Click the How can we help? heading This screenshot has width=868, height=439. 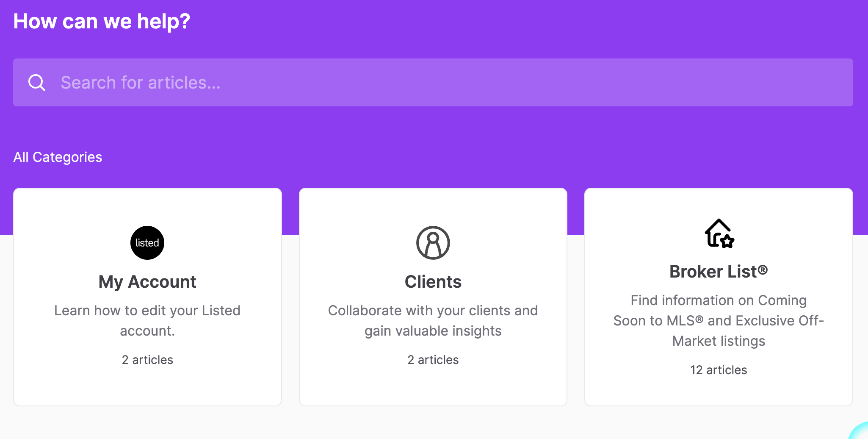102,21
